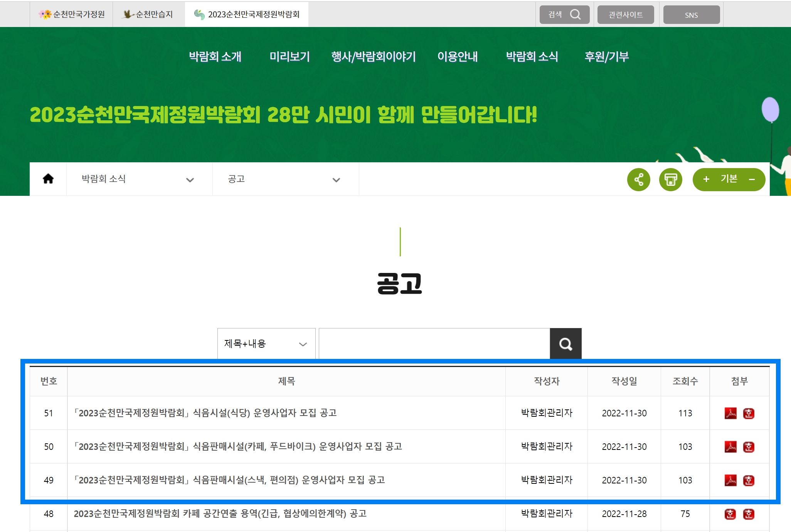791x532 pixels.
Task: Click the date 2022-11-28 cell
Action: 624,514
